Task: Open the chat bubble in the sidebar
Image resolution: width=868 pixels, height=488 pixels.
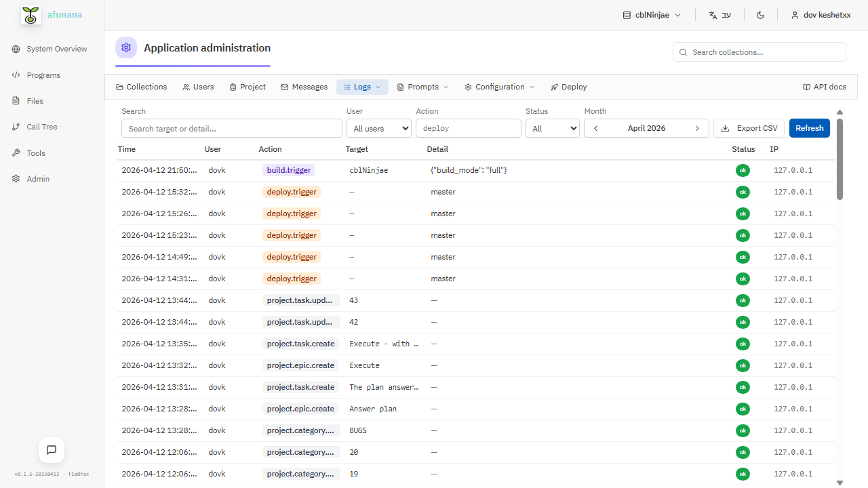Action: [x=51, y=450]
